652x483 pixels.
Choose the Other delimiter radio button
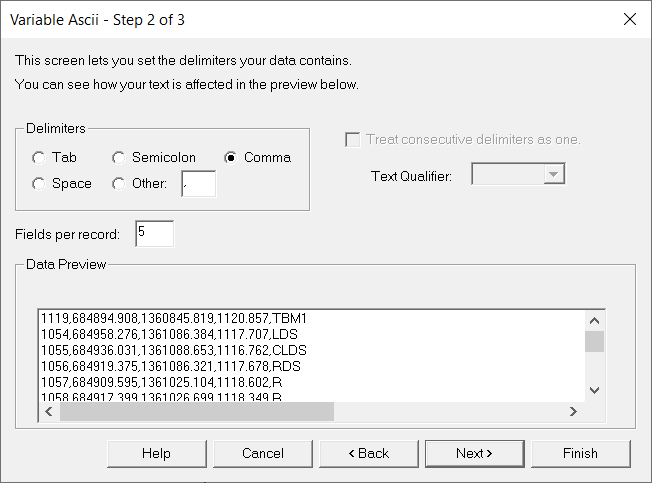pyautogui.click(x=119, y=183)
